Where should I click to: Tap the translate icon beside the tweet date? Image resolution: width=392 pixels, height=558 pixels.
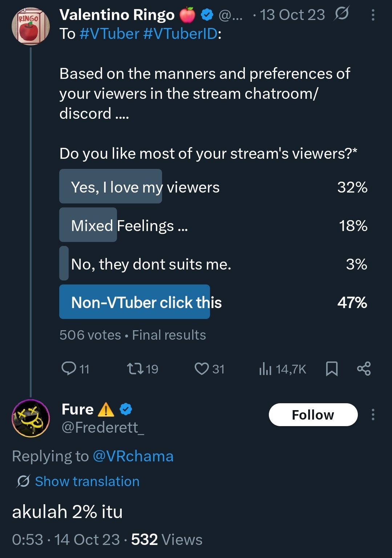coord(342,14)
